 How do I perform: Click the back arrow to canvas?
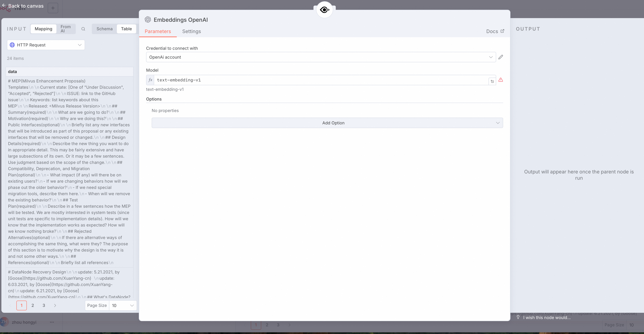point(4,5)
